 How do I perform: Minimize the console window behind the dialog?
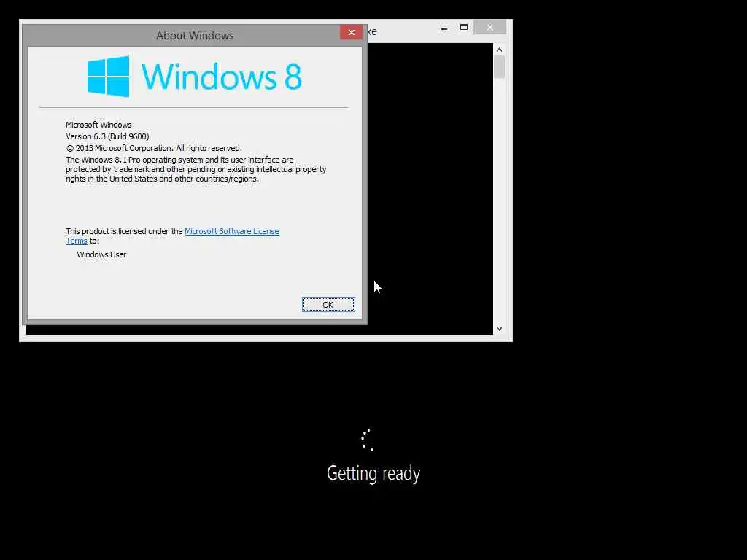click(x=444, y=28)
